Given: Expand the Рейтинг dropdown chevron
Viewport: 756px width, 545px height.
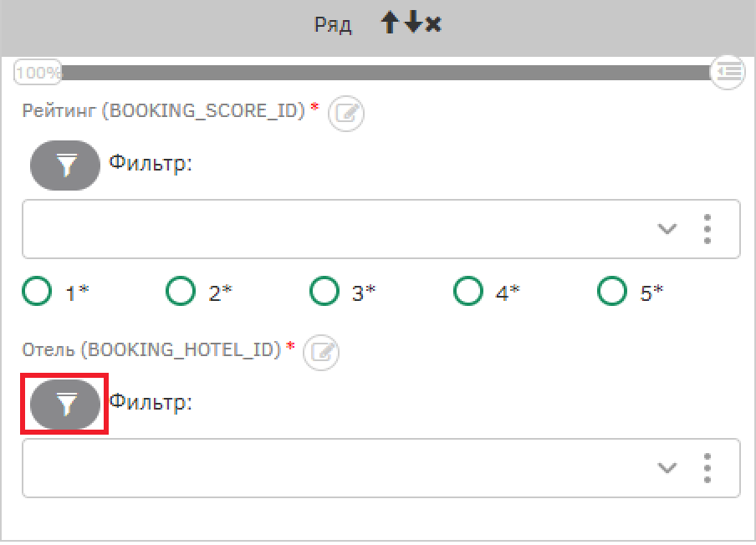Looking at the screenshot, I should (667, 229).
